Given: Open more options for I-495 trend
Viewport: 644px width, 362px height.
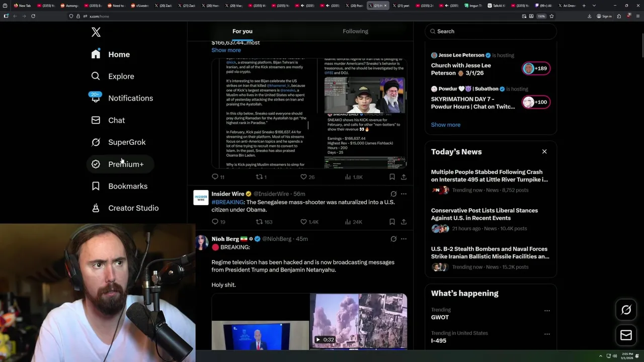Looking at the screenshot, I should click(547, 334).
